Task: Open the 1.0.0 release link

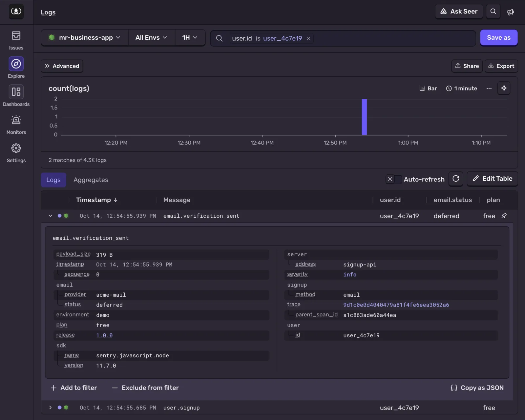Action: [x=104, y=335]
